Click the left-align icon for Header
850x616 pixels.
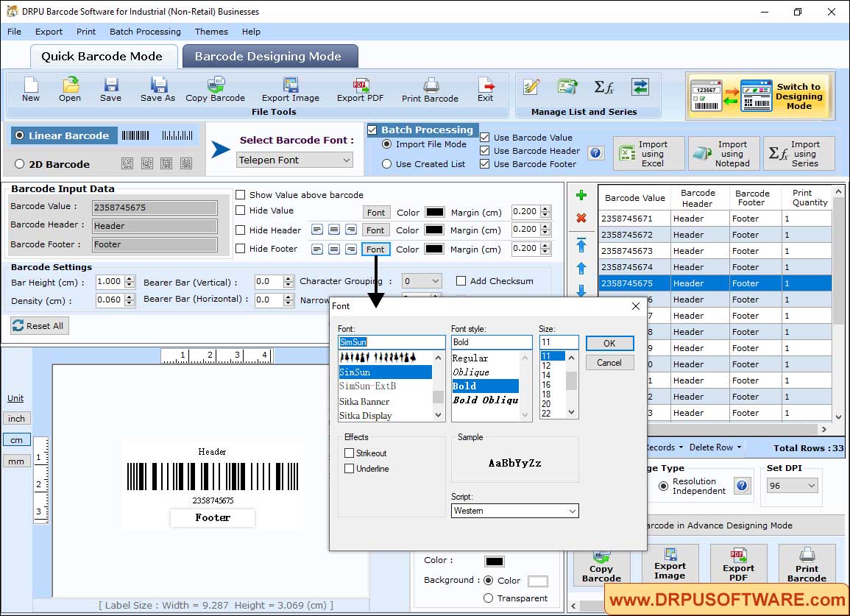pos(317,230)
